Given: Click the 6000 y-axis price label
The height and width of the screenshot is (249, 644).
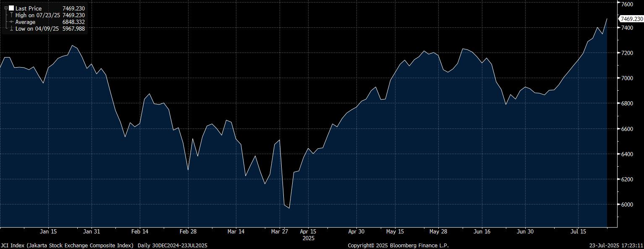Looking at the screenshot, I should pyautogui.click(x=627, y=205).
